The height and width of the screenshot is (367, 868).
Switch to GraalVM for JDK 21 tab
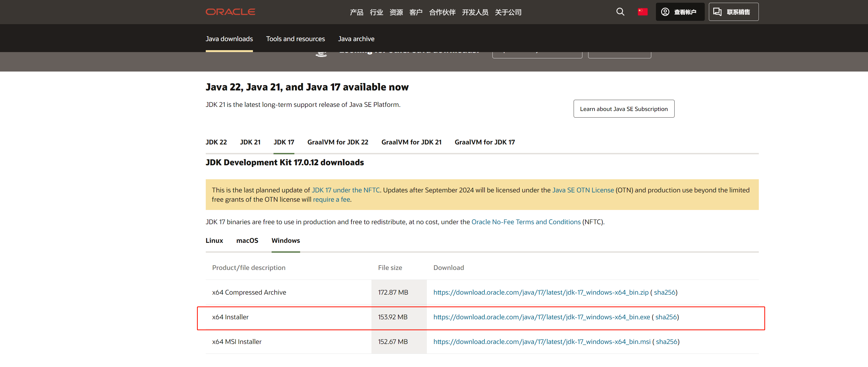point(411,142)
